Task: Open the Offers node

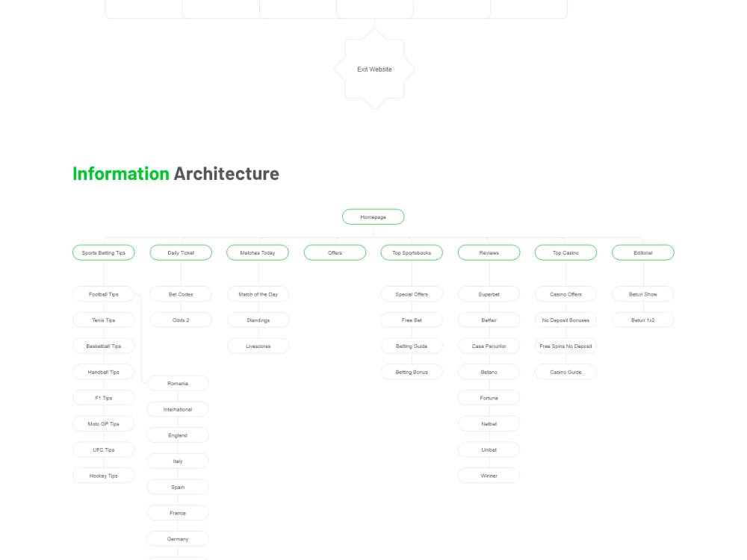Action: tap(335, 252)
